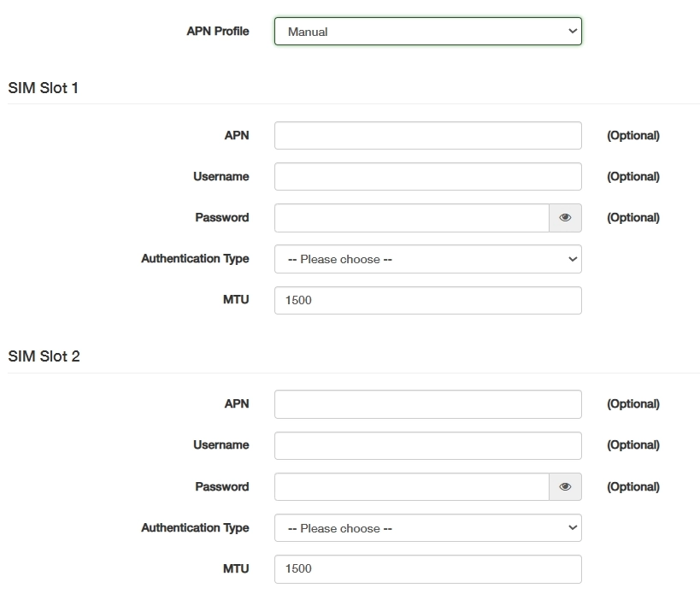Click the SIM Slot 2 Password label
The image size is (700, 594).
click(x=222, y=486)
